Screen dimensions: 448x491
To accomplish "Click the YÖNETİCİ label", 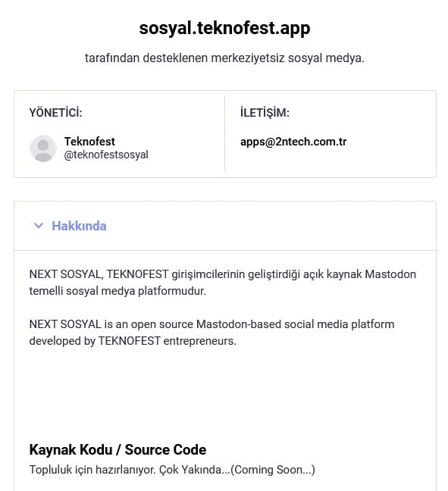I will pos(56,112).
